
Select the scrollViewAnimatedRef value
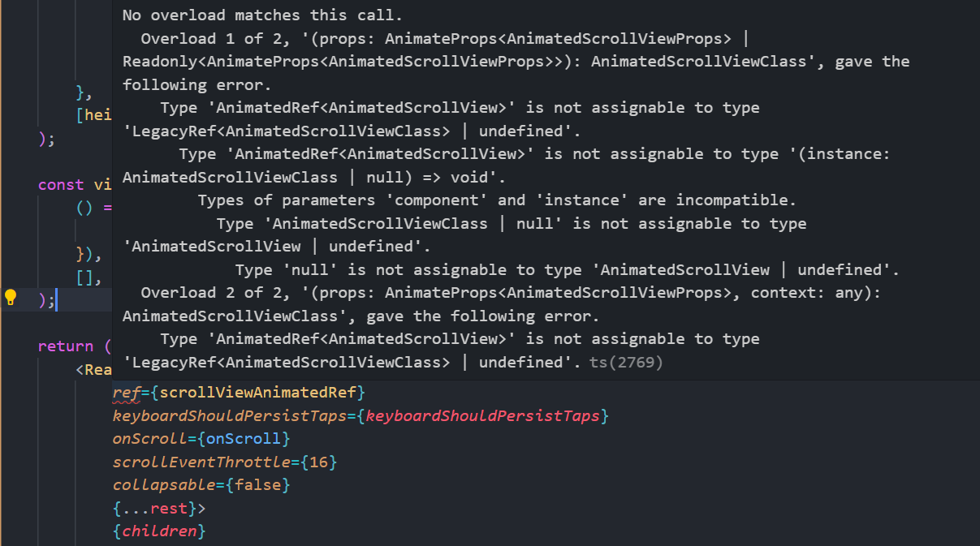pos(259,392)
